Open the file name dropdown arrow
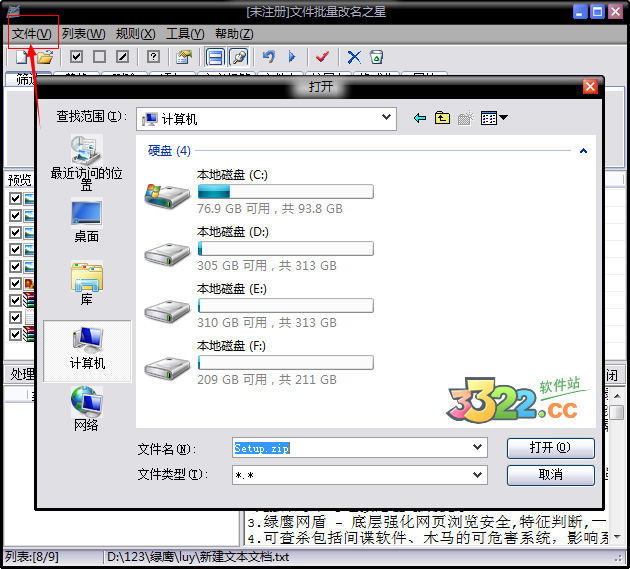 click(477, 447)
